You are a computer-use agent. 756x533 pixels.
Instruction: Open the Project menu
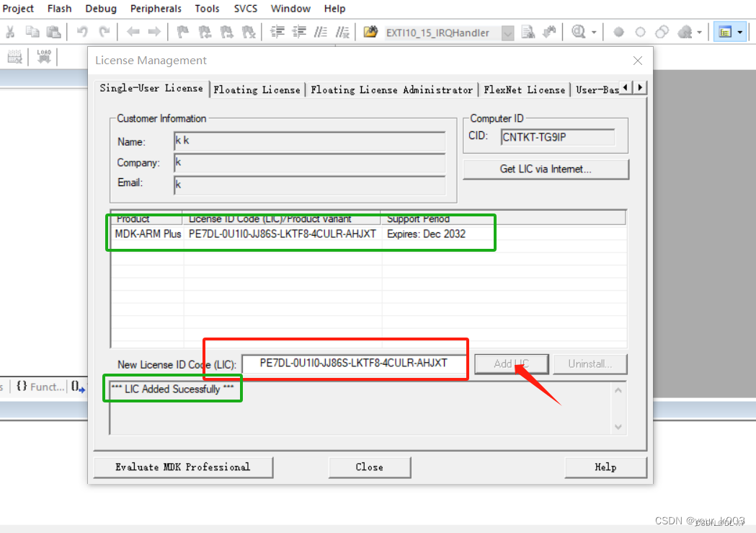coord(18,9)
